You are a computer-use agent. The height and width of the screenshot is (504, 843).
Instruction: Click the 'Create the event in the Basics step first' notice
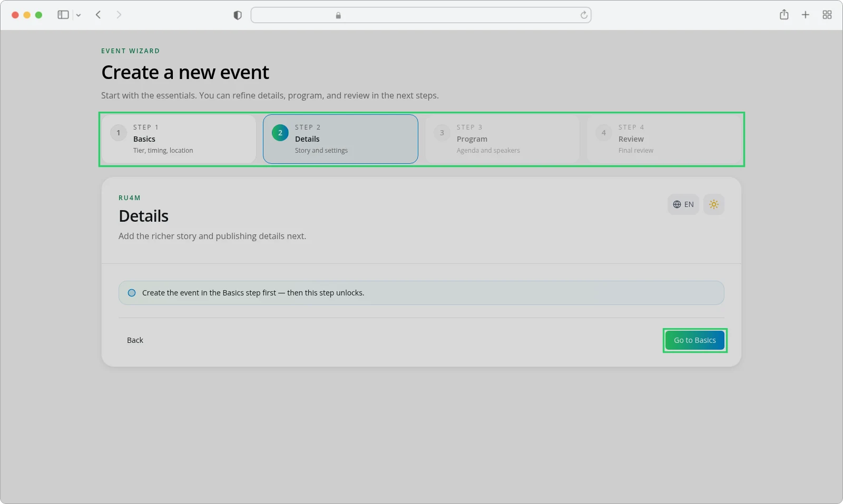(421, 293)
